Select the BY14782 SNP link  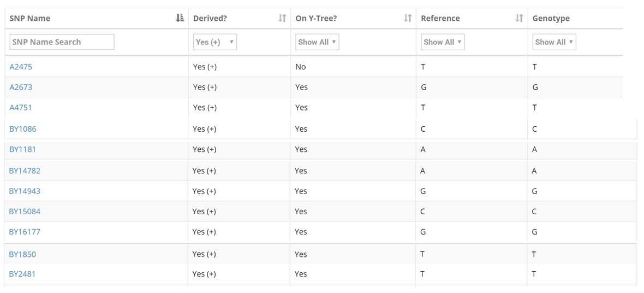coord(25,171)
